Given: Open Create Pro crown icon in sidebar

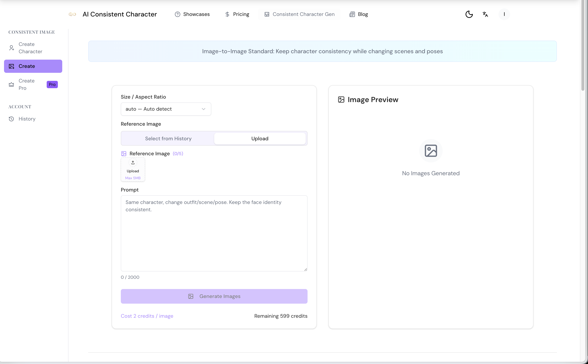Looking at the screenshot, I should (x=11, y=84).
